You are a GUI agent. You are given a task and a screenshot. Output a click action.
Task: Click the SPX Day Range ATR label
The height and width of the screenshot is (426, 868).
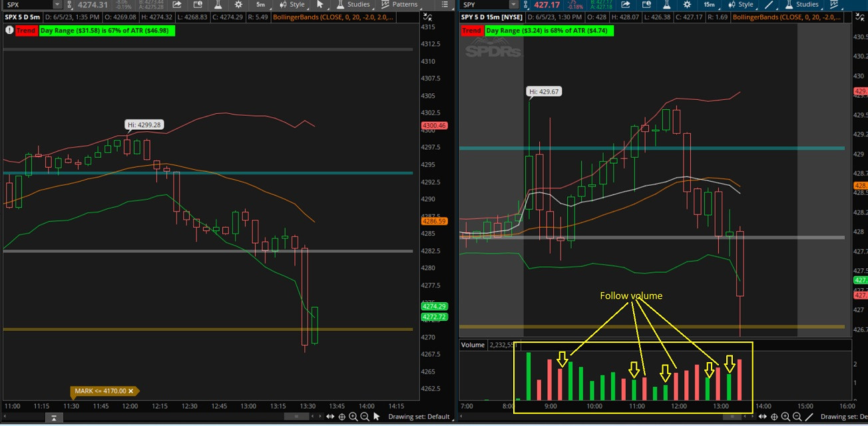click(107, 30)
